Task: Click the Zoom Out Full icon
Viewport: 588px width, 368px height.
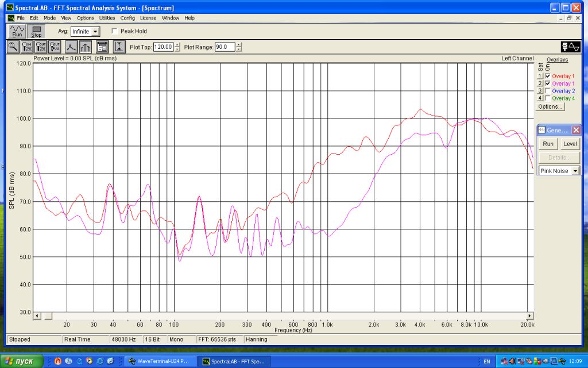Action: tap(55, 47)
